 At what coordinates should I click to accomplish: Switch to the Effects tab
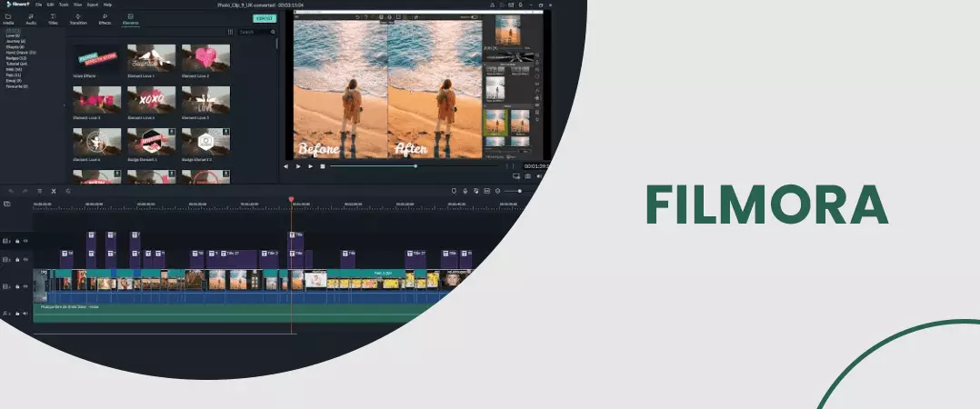[x=105, y=19]
